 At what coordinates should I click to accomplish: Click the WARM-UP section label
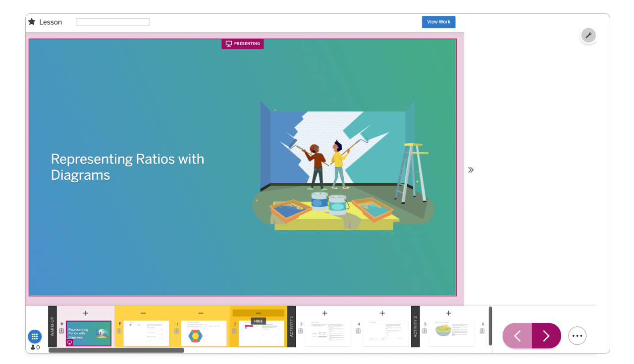(53, 327)
